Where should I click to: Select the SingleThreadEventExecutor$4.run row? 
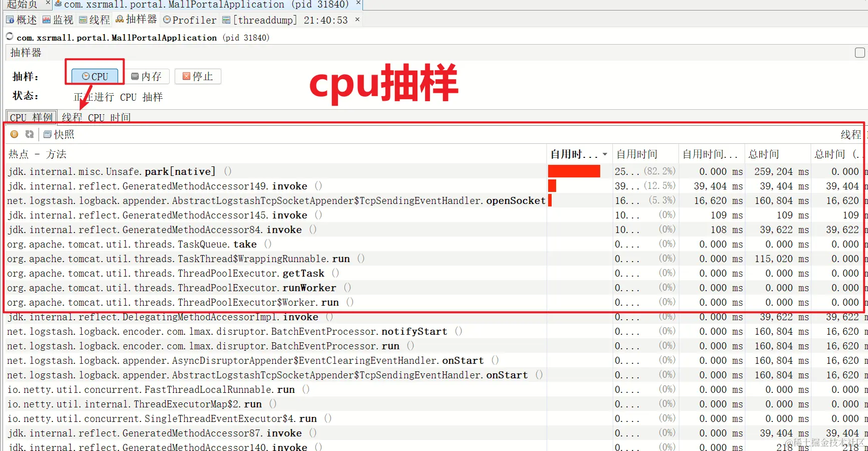tap(436, 418)
